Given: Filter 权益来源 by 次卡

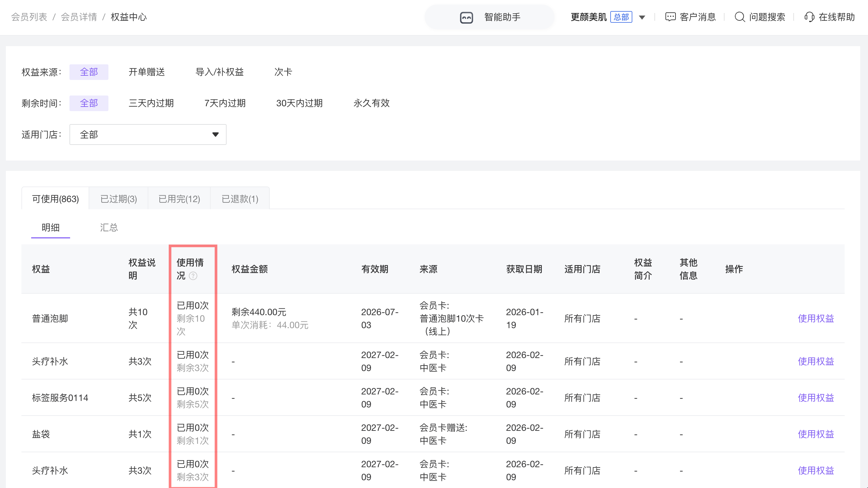Looking at the screenshot, I should tap(283, 72).
